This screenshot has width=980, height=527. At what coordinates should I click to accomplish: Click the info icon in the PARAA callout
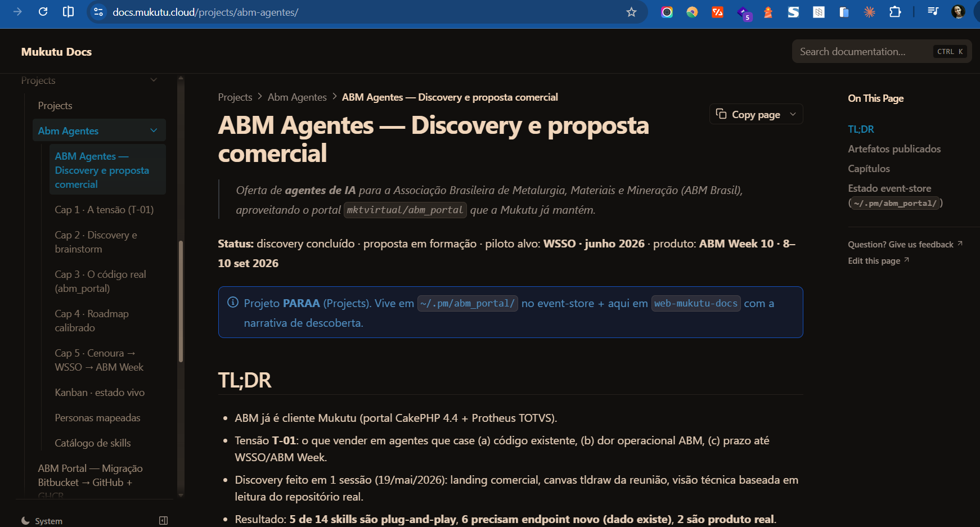click(x=232, y=303)
